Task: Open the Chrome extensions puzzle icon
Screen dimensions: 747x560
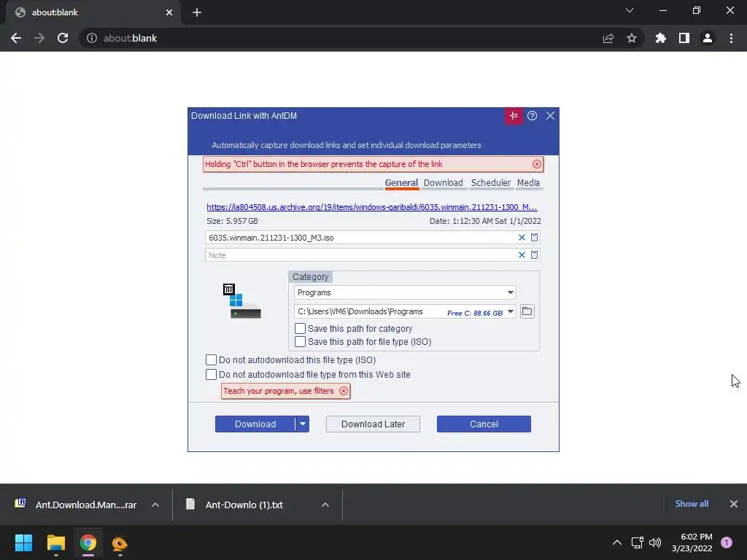Action: (x=661, y=38)
